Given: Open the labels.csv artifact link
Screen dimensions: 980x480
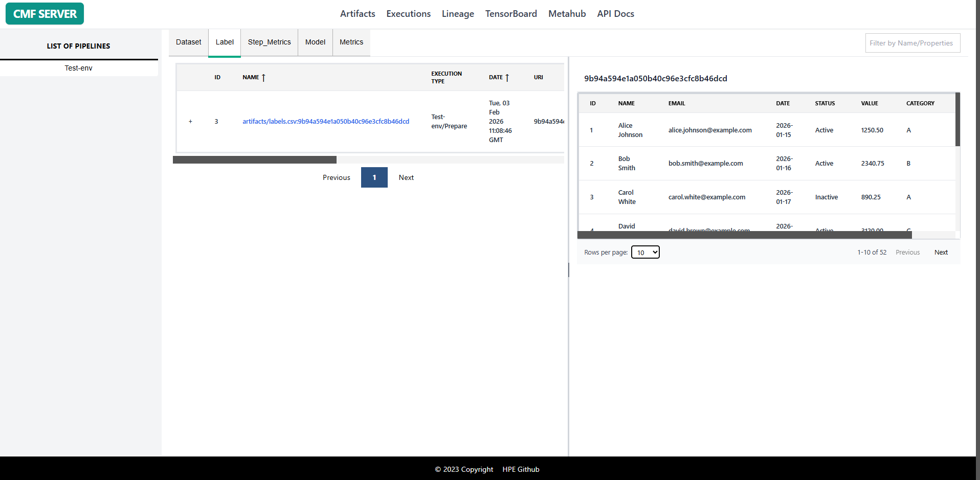Looking at the screenshot, I should click(326, 122).
